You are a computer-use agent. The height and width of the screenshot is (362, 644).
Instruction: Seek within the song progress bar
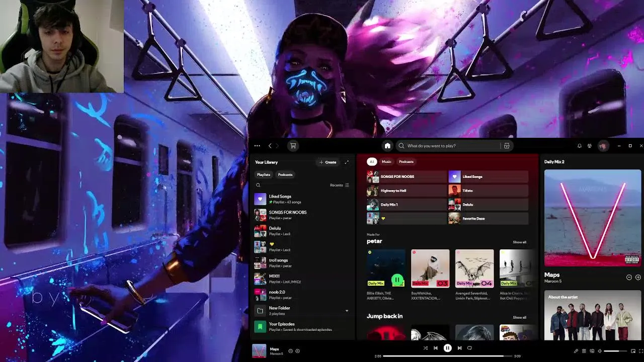coord(447,356)
